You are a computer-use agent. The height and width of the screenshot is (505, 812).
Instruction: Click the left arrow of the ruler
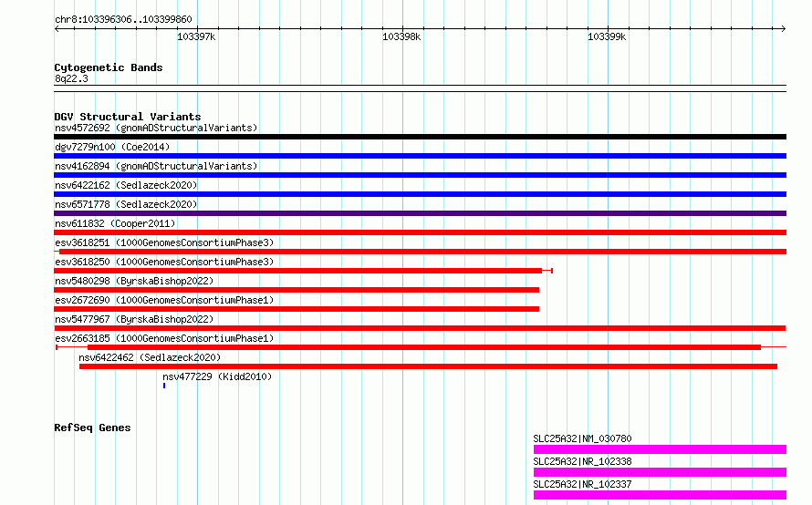(x=57, y=28)
